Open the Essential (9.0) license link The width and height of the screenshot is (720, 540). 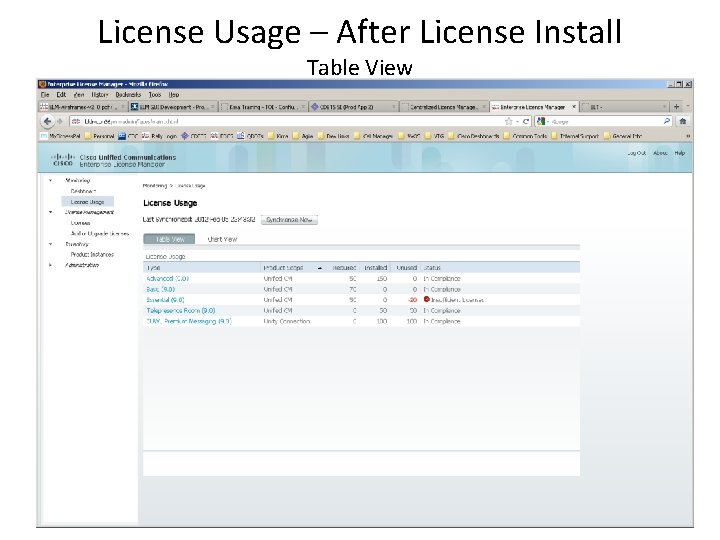tap(165, 300)
